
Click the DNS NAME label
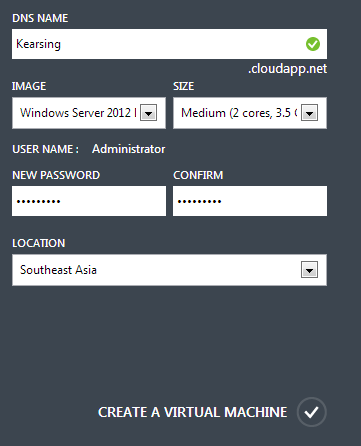point(40,18)
